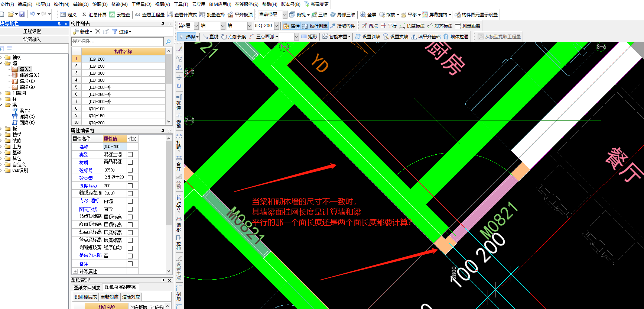
Task: Toggle 属性 properties panel button
Action: pyautogui.click(x=292, y=26)
